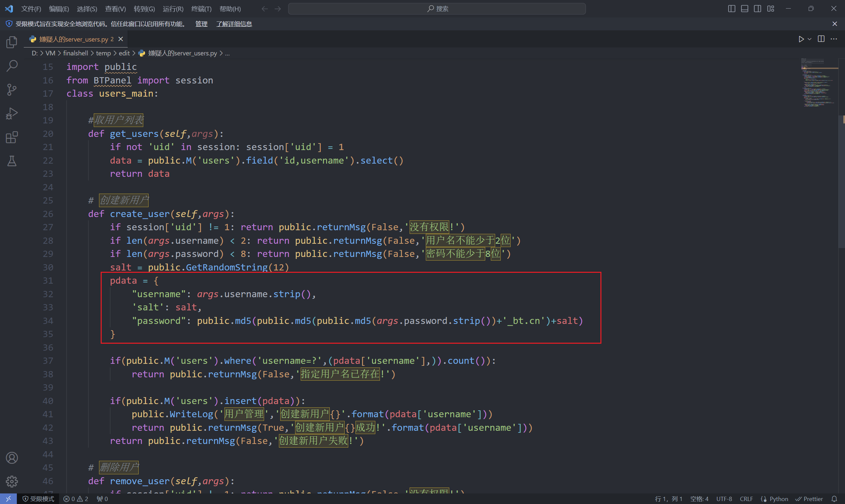The height and width of the screenshot is (504, 845).
Task: Change indentation via 空格: 4
Action: pyautogui.click(x=699, y=499)
